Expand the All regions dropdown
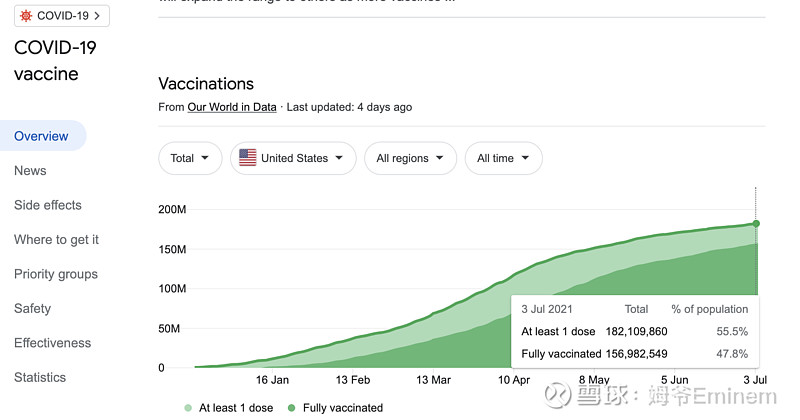The width and height of the screenshot is (800, 420). [x=410, y=158]
